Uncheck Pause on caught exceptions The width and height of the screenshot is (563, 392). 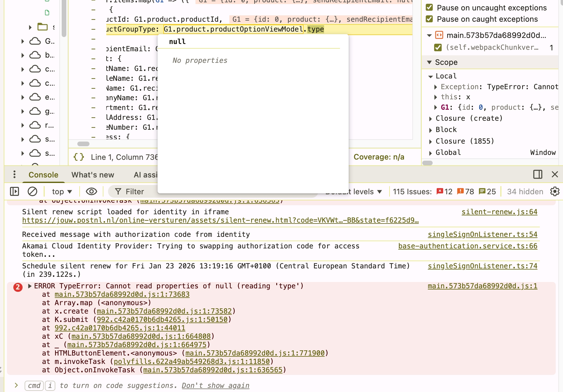429,19
